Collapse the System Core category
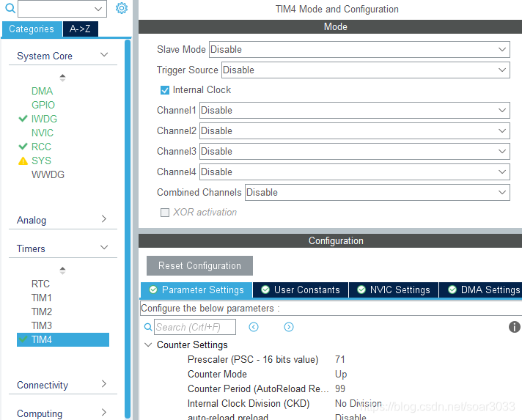The height and width of the screenshot is (420, 522). (104, 54)
